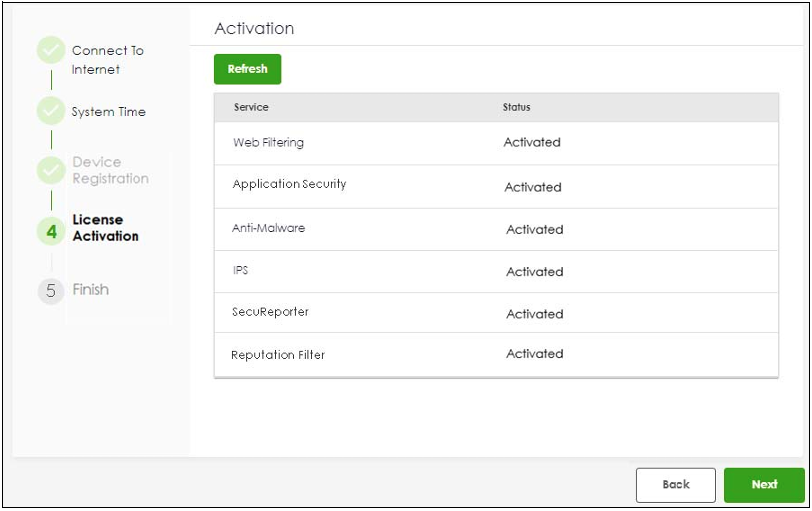Select the Web Filtering service row
The image size is (812, 511).
coord(496,143)
